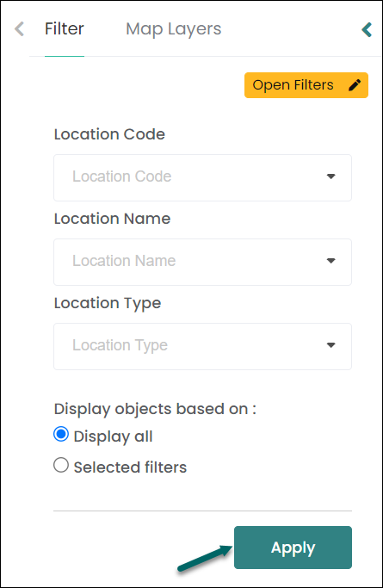Click the Display all label text
The width and height of the screenshot is (383, 588).
pyautogui.click(x=113, y=436)
